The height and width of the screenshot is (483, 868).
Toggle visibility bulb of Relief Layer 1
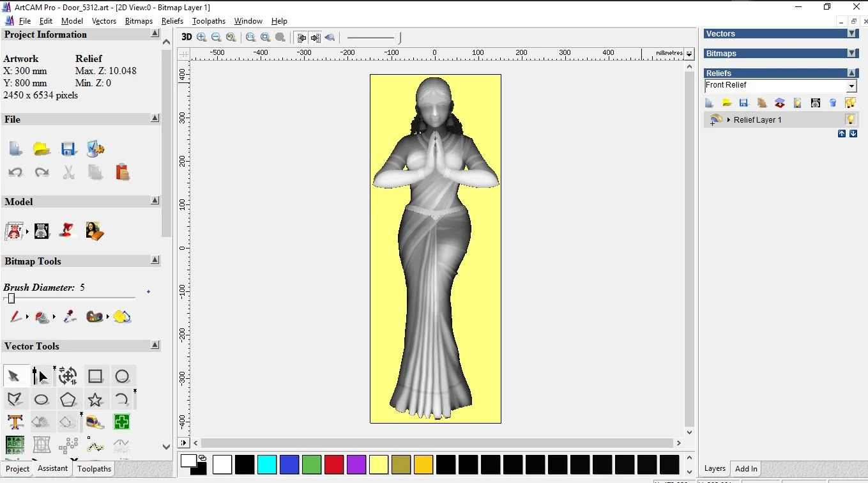(x=850, y=119)
